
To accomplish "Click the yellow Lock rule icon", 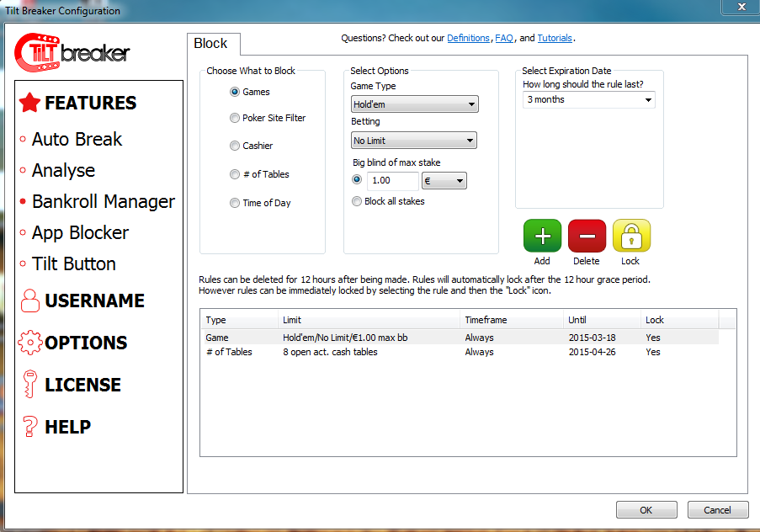I will tap(631, 236).
